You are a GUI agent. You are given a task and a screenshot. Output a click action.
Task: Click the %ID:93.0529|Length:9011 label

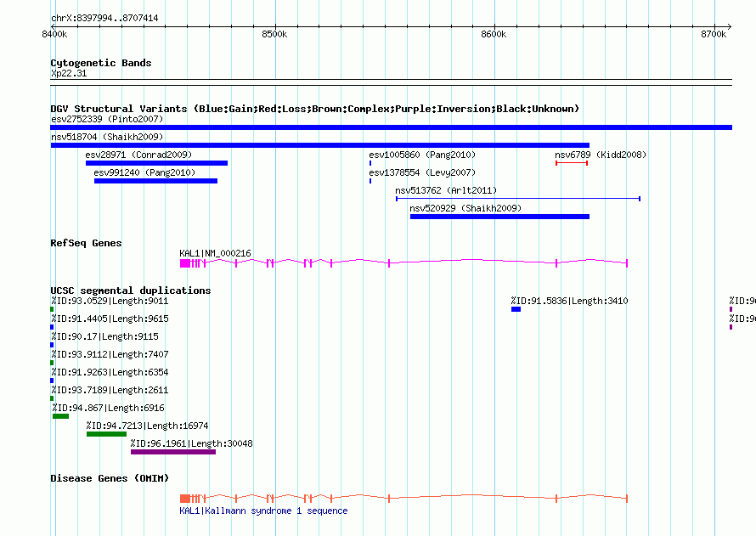point(110,301)
